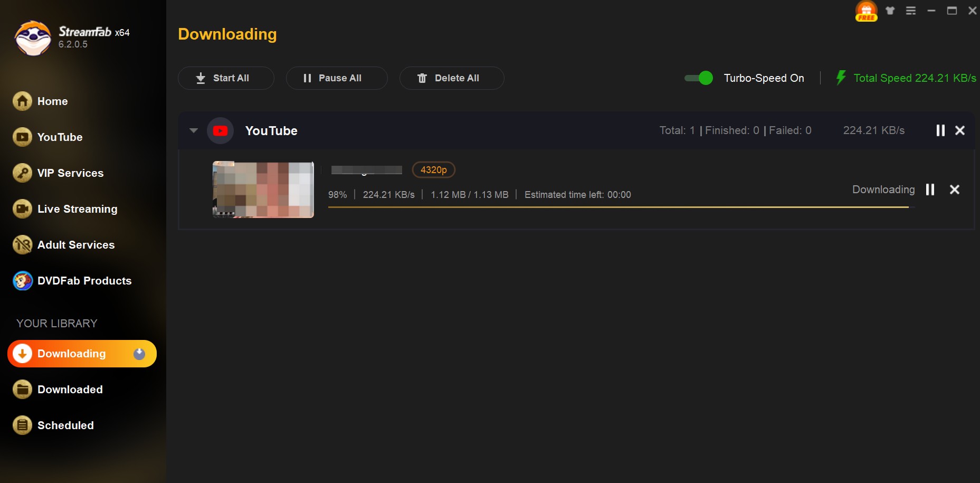
Task: Click the 'Estimated time left: 00:00' text
Action: [577, 195]
